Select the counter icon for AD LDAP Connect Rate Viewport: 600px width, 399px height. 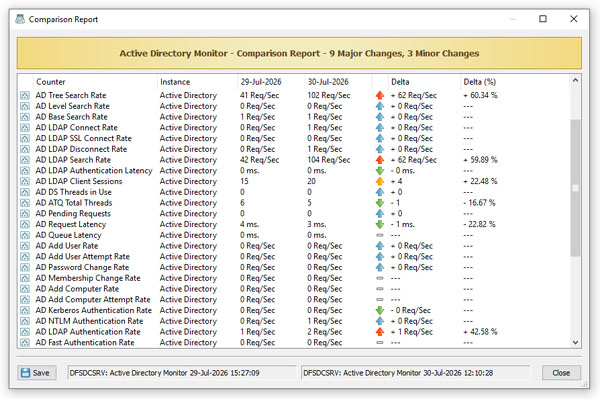25,127
